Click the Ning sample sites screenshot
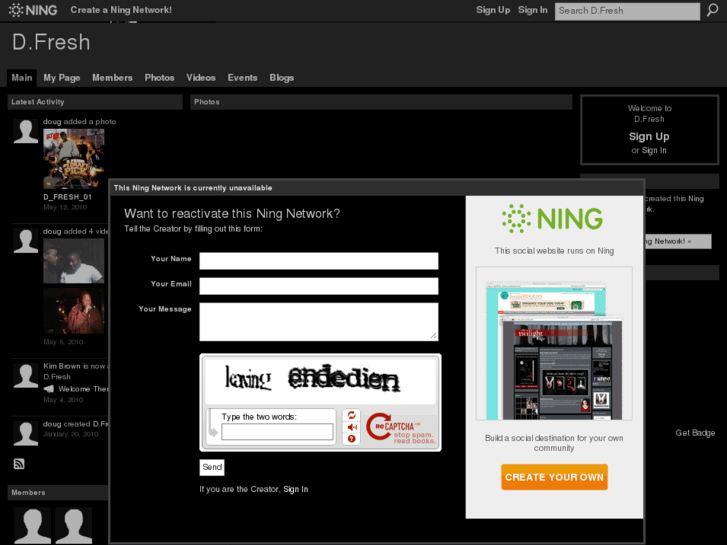727x545 pixels. [554, 344]
